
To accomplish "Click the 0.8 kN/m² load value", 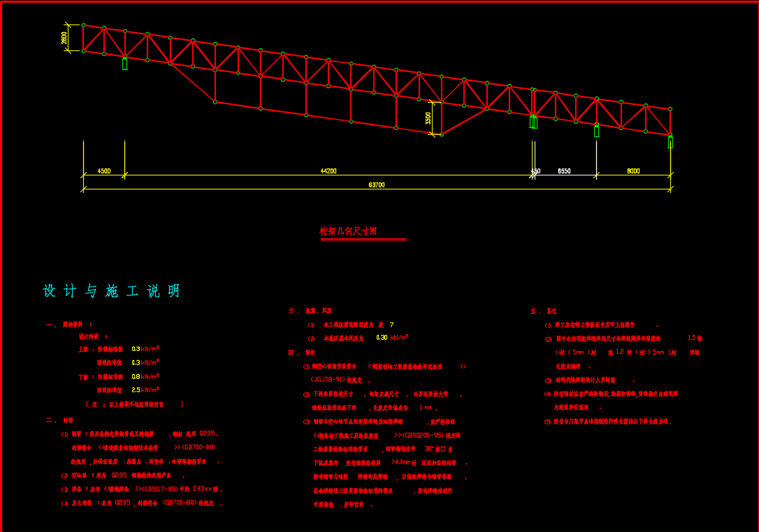I will click(145, 376).
